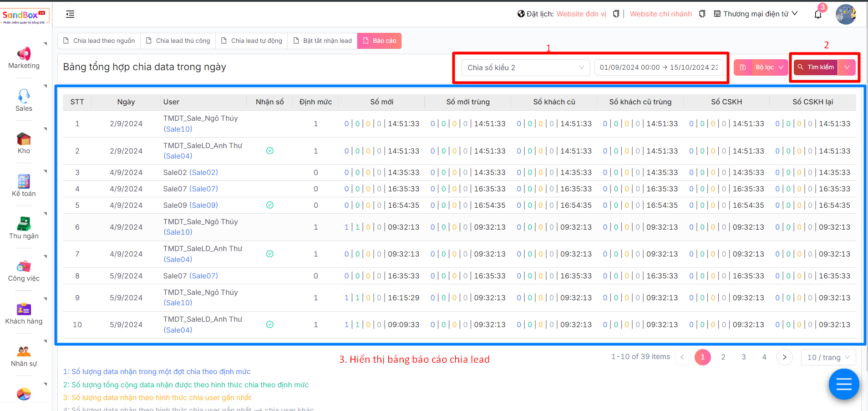Open the Chia số kiểu 2 dropdown
Viewport: 868px width, 411px height.
(x=525, y=67)
